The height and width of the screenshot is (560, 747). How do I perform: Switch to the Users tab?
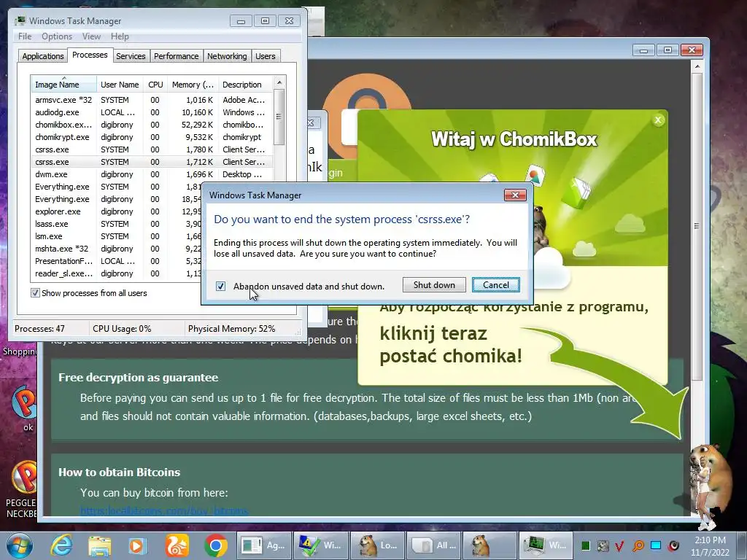[x=266, y=56]
